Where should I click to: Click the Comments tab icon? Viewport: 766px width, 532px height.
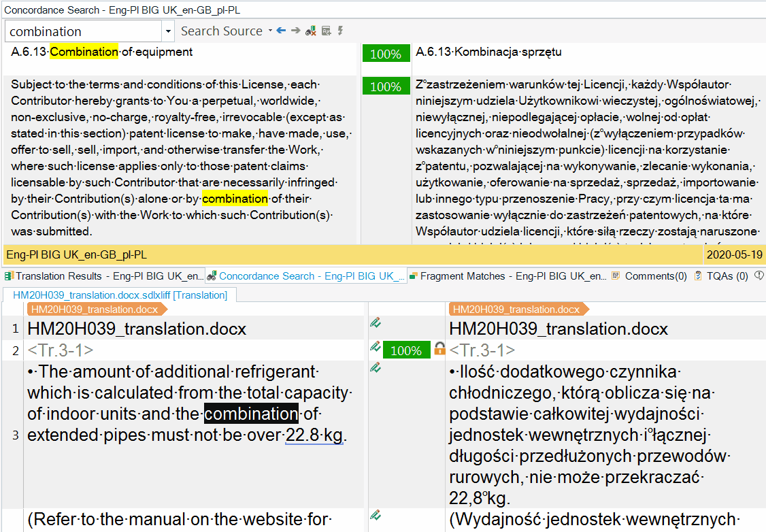tap(616, 276)
